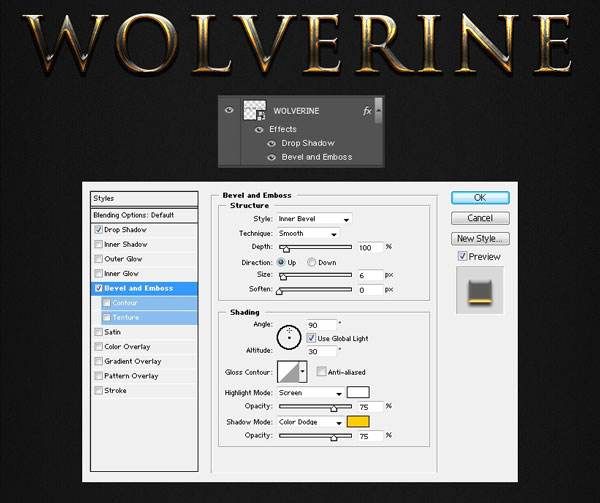The height and width of the screenshot is (503, 600).
Task: Open the Highlight Mode dropdown showing Screen
Action: (x=310, y=393)
